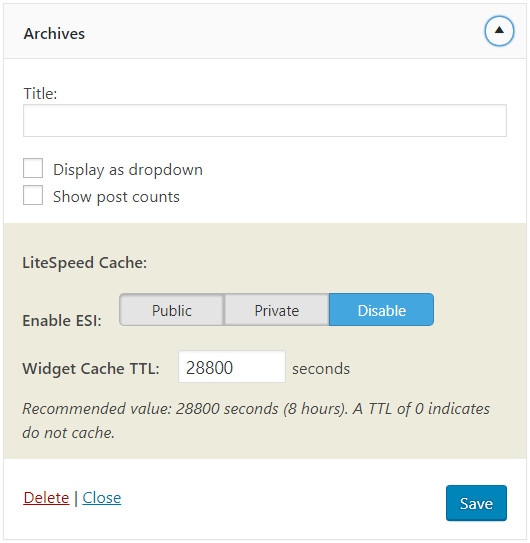Click the 'Title:' field label
The width and height of the screenshot is (530, 543).
coord(40,94)
